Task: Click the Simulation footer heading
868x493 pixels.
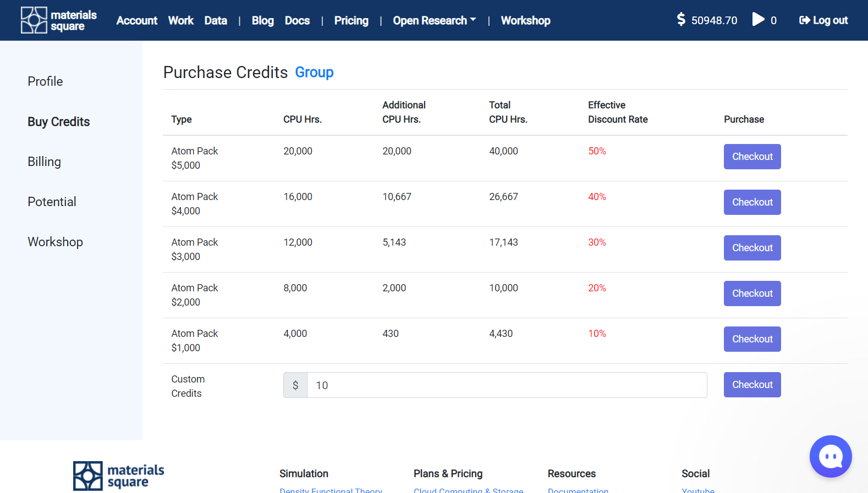Action: tap(304, 474)
